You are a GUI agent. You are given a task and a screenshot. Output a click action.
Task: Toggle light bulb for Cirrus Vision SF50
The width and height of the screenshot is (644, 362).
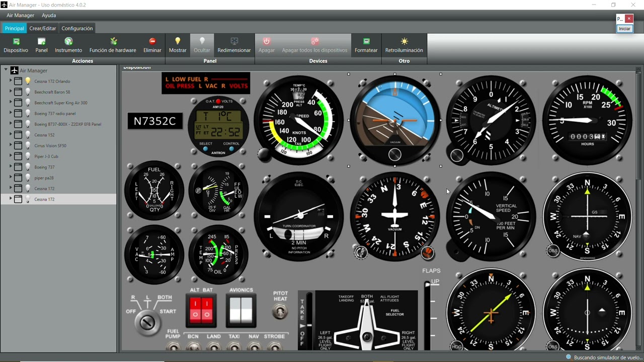pyautogui.click(x=28, y=146)
